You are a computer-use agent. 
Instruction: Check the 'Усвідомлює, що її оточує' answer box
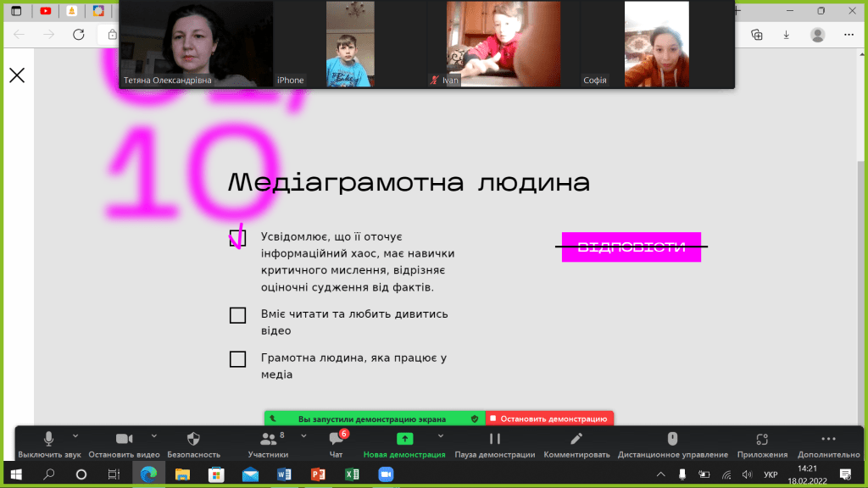(237, 238)
